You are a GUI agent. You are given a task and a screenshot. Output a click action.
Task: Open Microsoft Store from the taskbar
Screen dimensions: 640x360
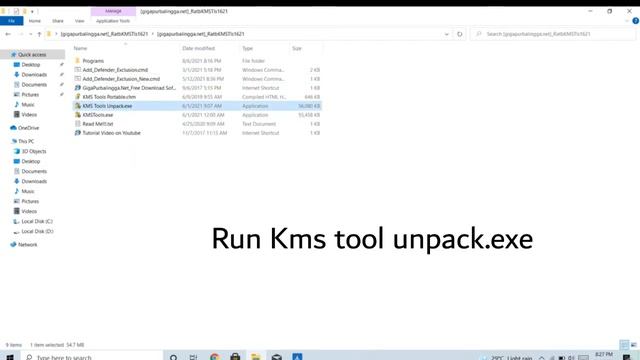pyautogui.click(x=235, y=357)
